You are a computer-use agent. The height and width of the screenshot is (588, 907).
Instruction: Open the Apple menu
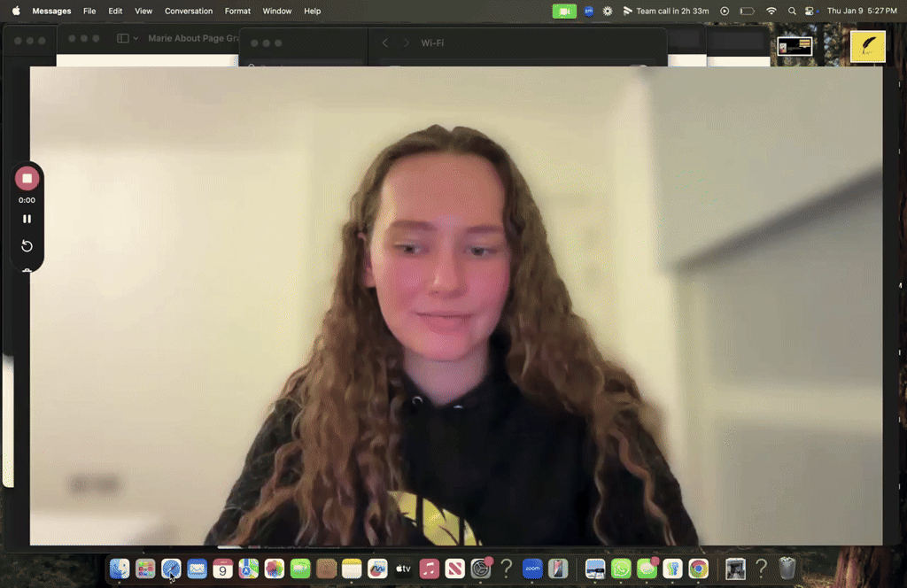coord(16,11)
